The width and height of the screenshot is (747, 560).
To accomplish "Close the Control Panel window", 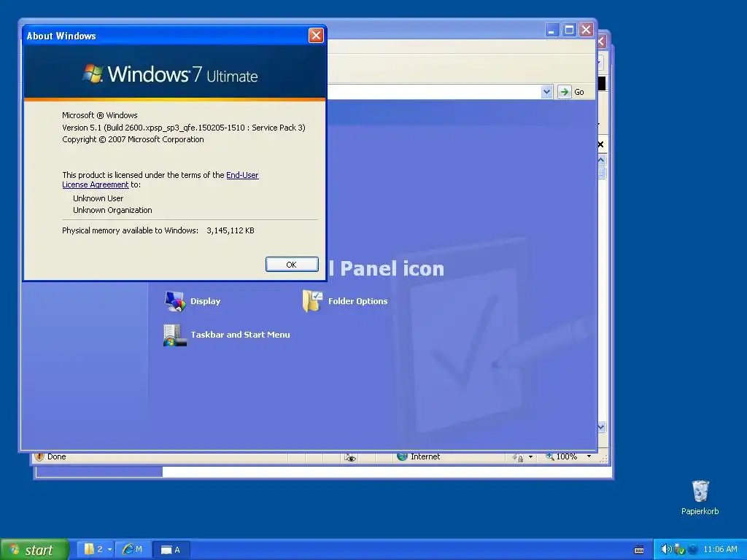I will point(586,30).
